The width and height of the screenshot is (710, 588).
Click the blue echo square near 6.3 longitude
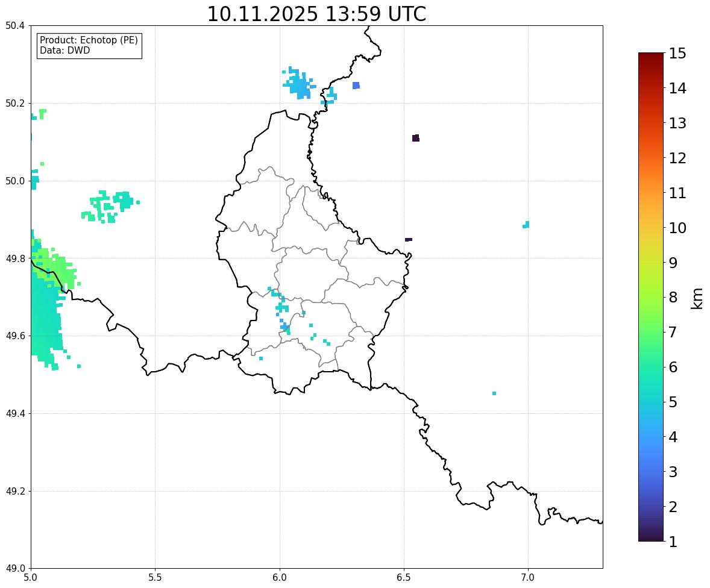click(x=356, y=86)
